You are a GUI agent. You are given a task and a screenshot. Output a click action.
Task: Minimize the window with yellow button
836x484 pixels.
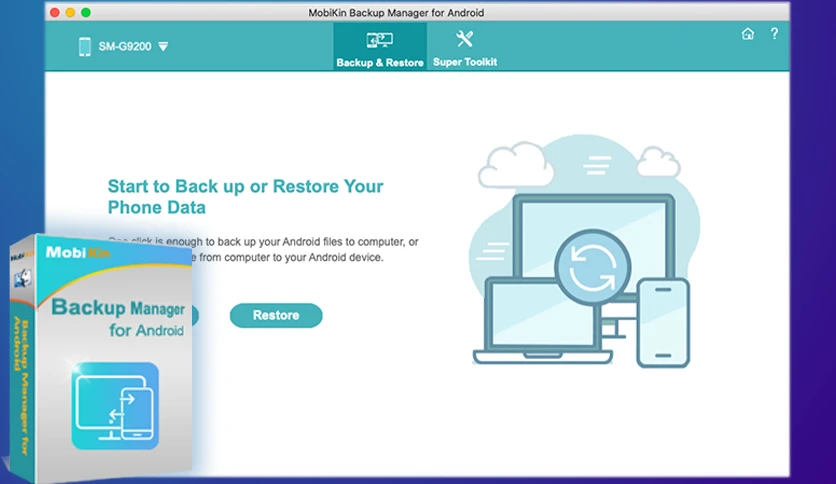click(70, 12)
